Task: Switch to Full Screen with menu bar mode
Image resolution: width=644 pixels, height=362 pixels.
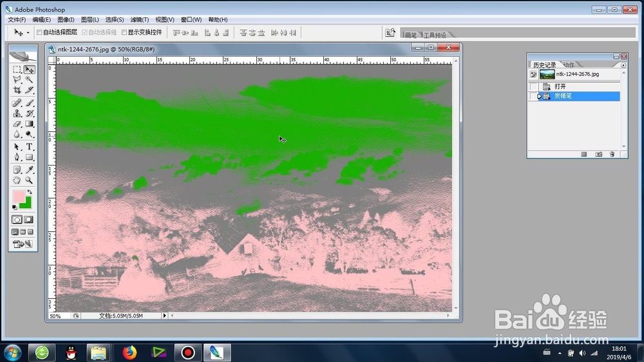Action: coord(23,232)
